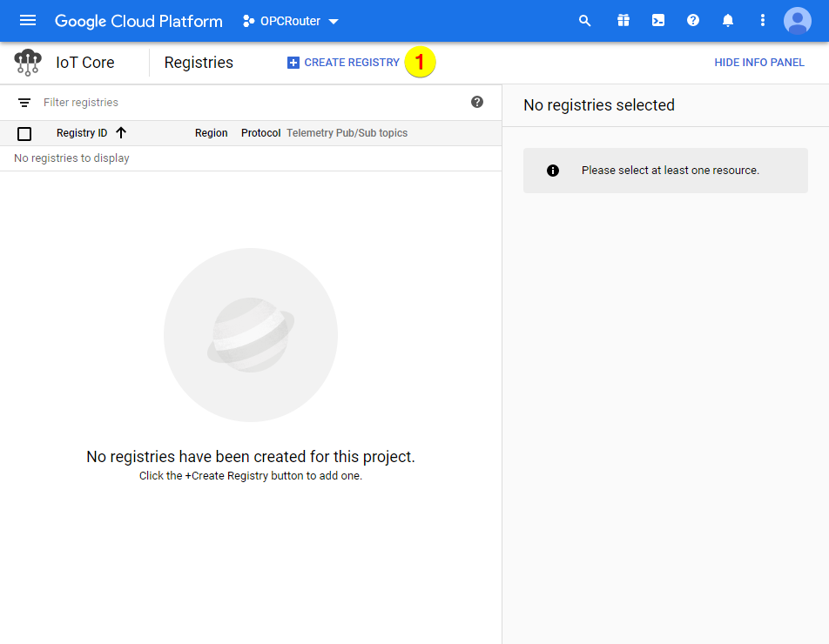Viewport: 829px width, 644px height.
Task: Sort by Registry ID column arrow
Action: (x=121, y=133)
